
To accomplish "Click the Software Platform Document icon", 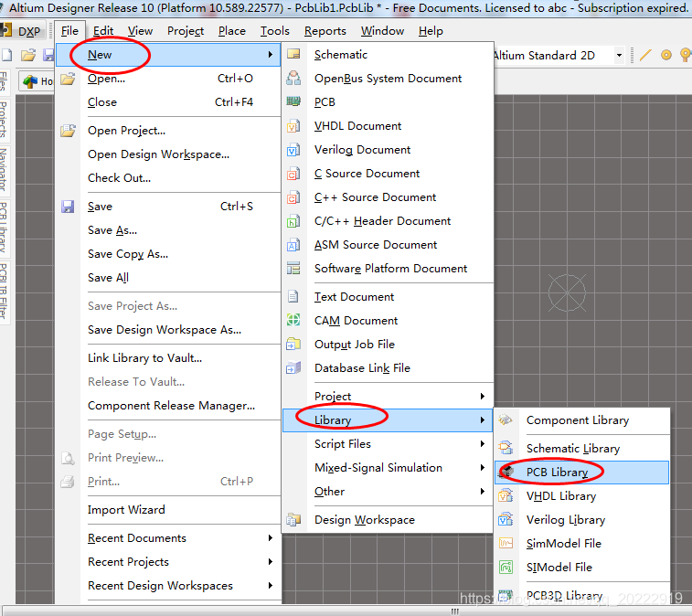I will tap(293, 269).
